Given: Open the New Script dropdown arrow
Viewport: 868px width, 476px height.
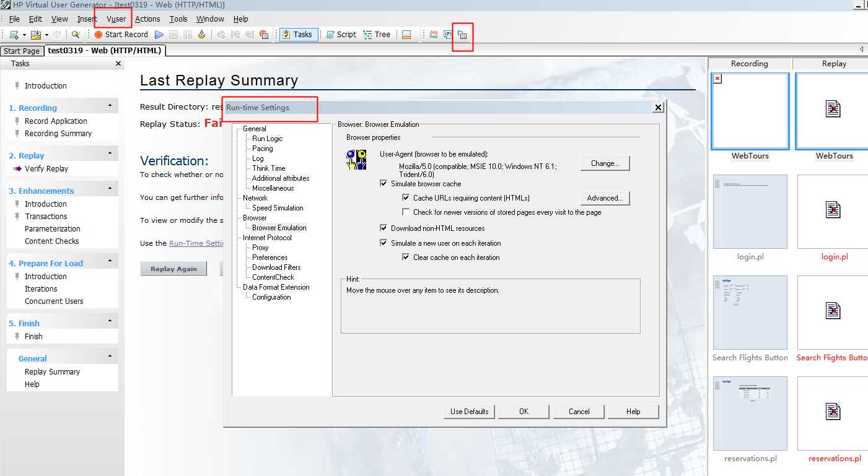Looking at the screenshot, I should 24,35.
